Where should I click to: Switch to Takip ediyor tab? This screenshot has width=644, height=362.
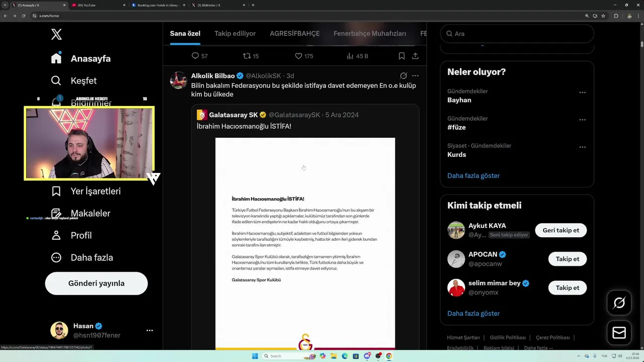coord(235,34)
